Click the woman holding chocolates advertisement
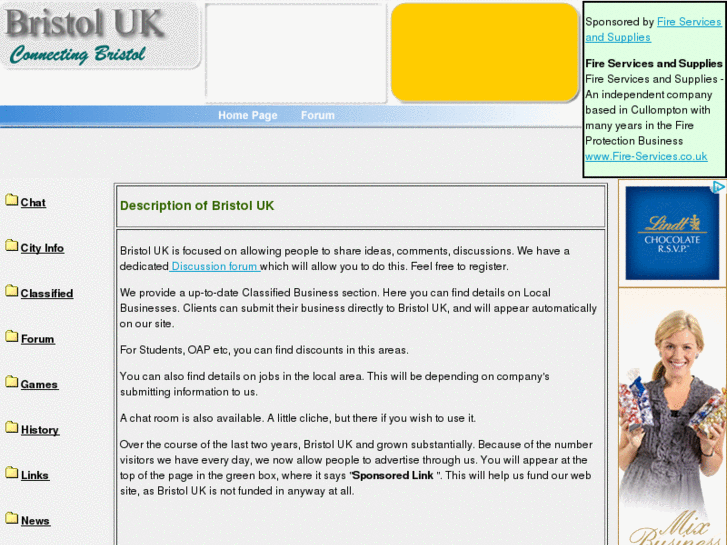This screenshot has height=545, width=727. pos(672,417)
